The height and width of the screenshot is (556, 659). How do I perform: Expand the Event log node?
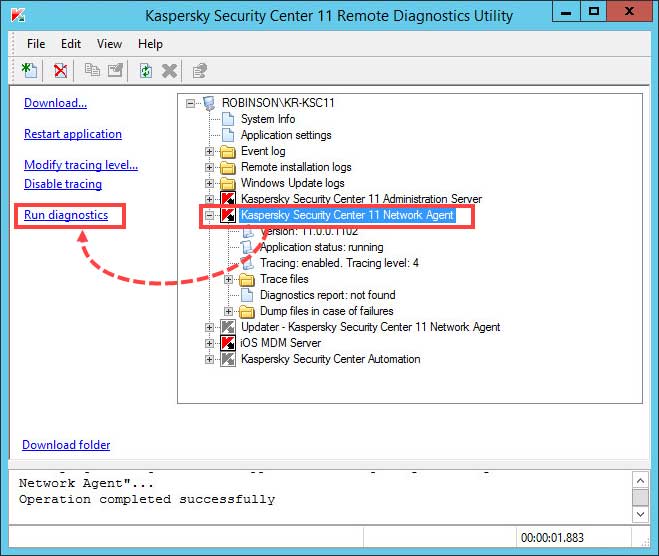pyautogui.click(x=209, y=151)
